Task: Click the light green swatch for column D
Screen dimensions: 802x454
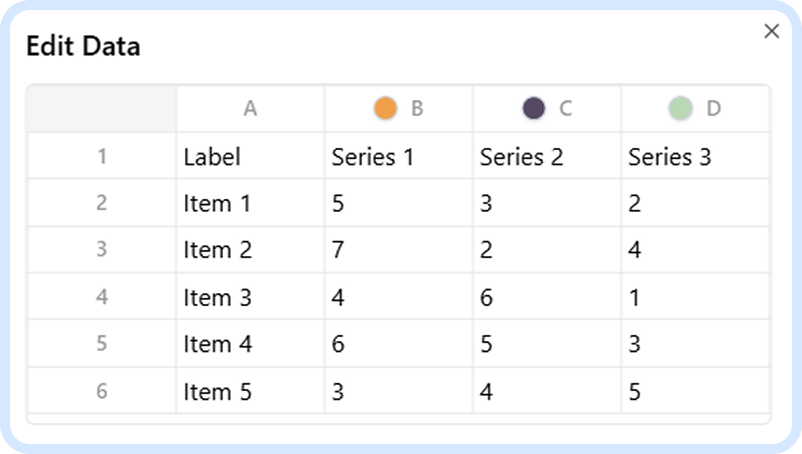Action: tap(681, 108)
